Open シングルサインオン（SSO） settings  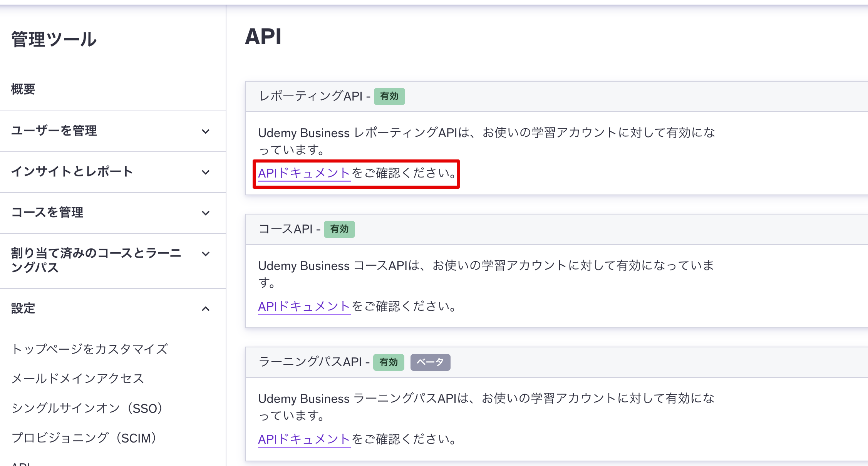pos(87,408)
